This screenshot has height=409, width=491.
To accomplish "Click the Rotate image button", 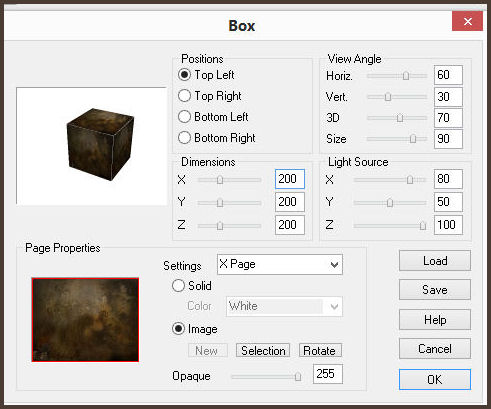I will tap(320, 351).
